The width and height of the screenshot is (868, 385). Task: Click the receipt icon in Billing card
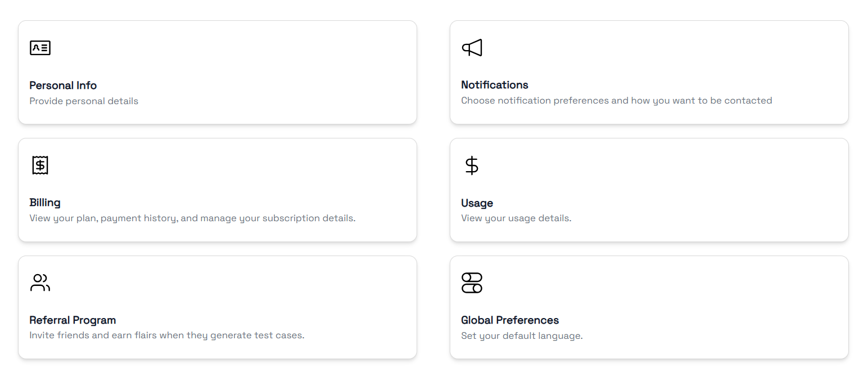pyautogui.click(x=40, y=165)
